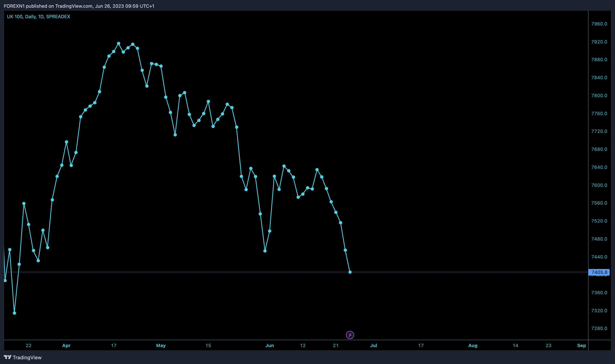
Task: Click the May label on time axis
Action: click(161, 345)
